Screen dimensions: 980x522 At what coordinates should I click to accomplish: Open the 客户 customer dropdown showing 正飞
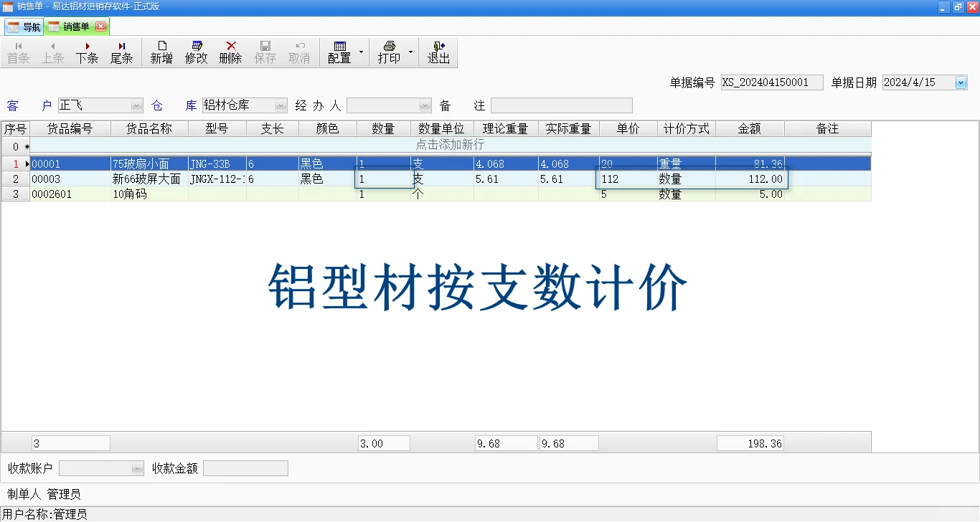pos(136,105)
